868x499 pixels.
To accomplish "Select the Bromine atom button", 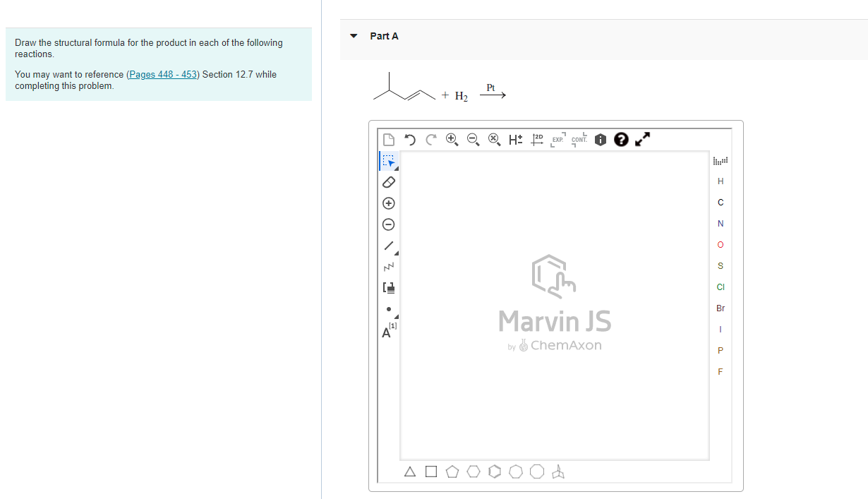I will [x=721, y=308].
